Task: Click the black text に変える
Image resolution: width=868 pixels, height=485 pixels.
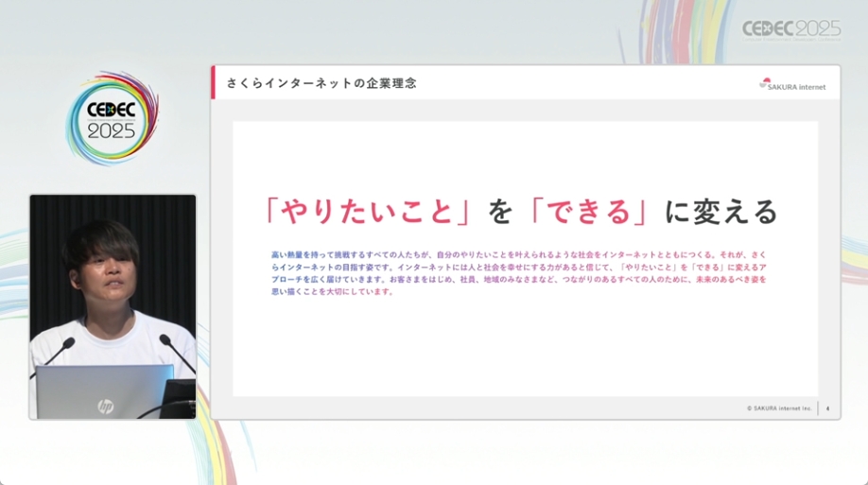Action: [x=720, y=212]
